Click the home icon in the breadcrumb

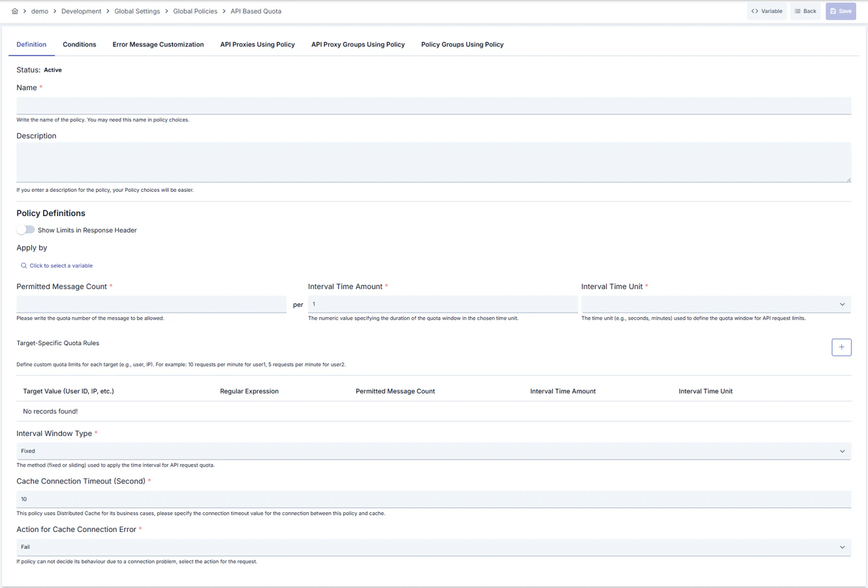14,11
